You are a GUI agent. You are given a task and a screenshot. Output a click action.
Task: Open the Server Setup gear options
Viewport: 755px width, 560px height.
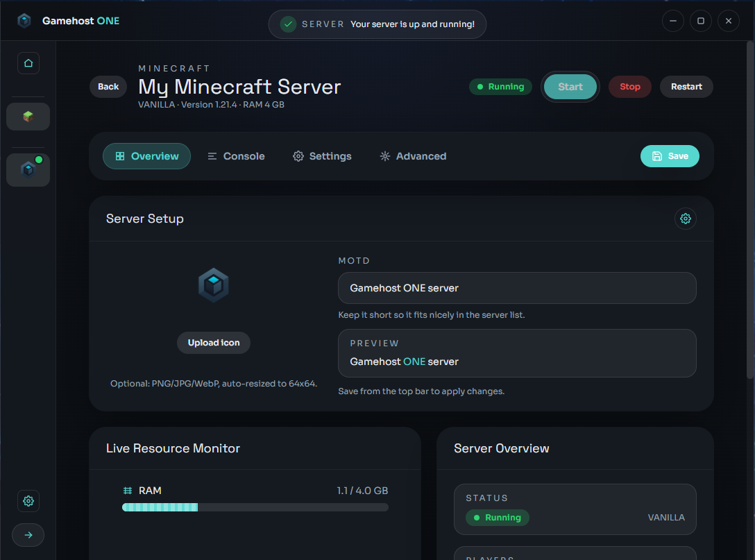pyautogui.click(x=686, y=218)
